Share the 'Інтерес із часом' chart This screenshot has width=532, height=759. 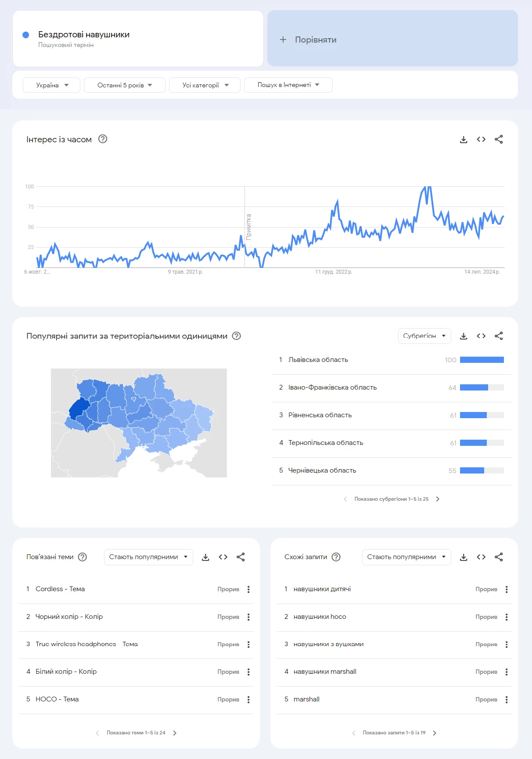coord(499,139)
